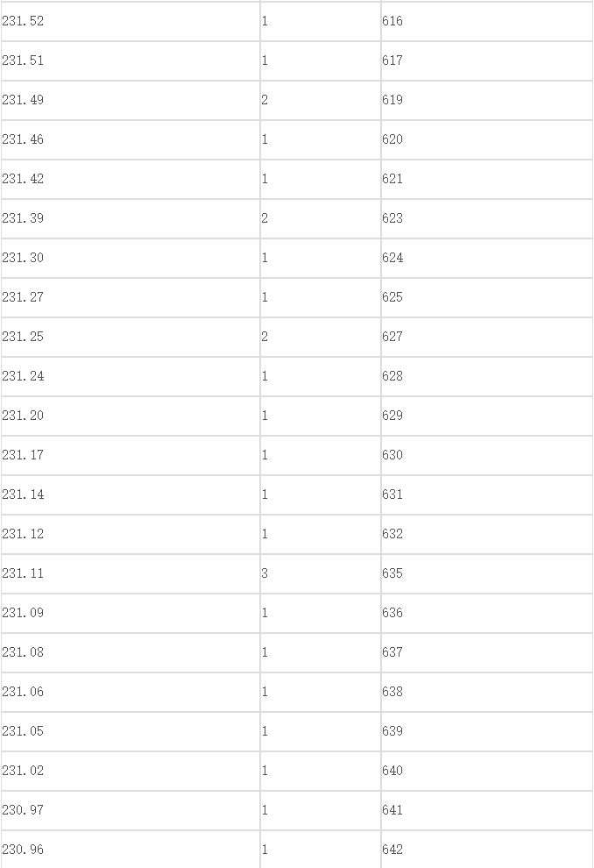Click the count 2 beside 231.39
594x868 pixels.
321,218
